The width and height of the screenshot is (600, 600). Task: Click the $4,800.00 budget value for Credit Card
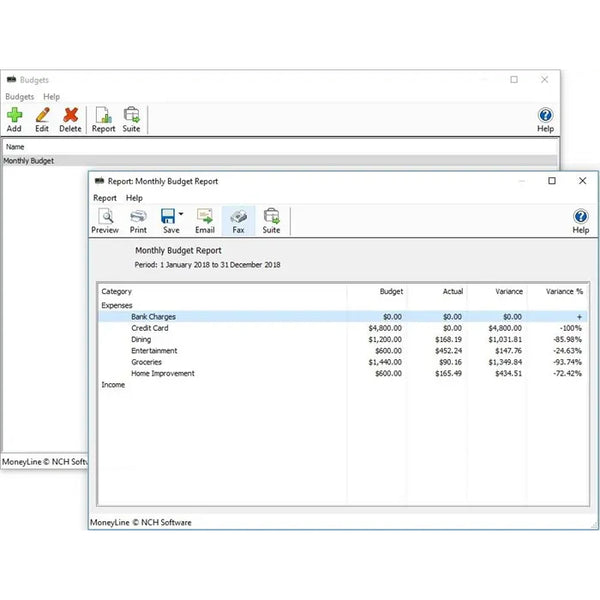point(385,328)
